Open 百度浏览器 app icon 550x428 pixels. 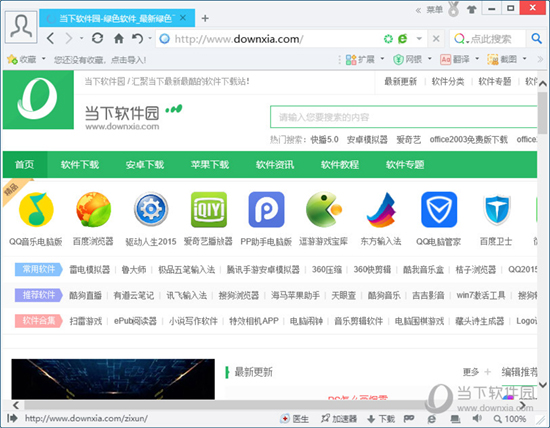(93, 209)
